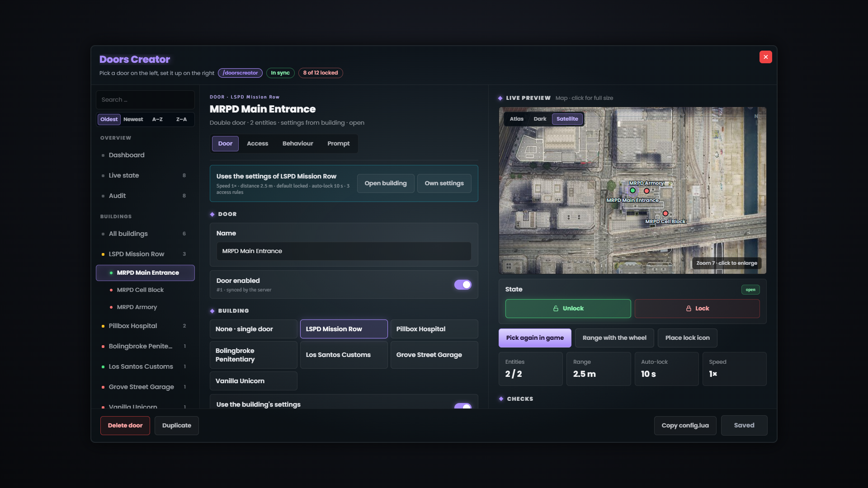The width and height of the screenshot is (868, 488).
Task: Switch map style to Atlas
Action: point(516,119)
